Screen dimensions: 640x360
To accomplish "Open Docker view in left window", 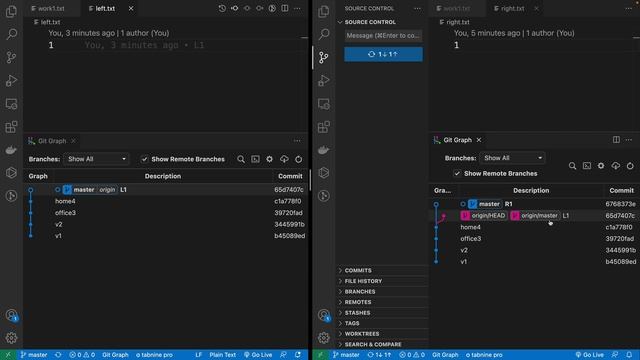I will [x=11, y=150].
